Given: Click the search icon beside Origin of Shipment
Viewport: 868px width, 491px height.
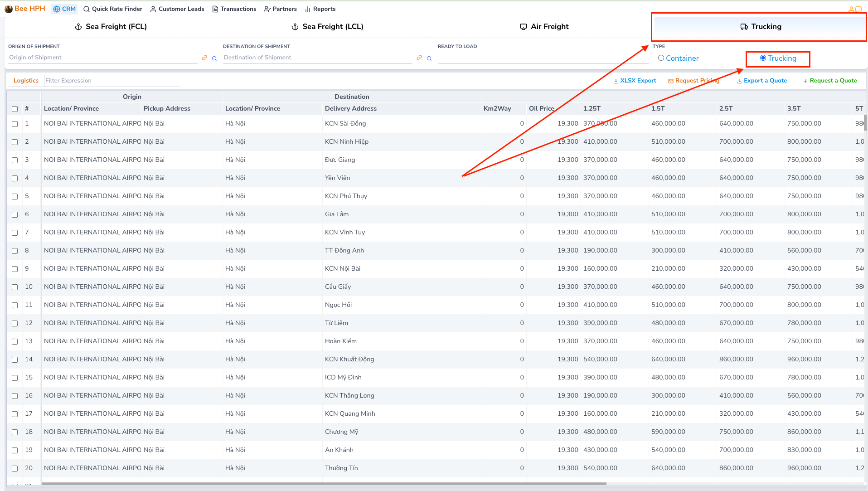Looking at the screenshot, I should click(214, 58).
